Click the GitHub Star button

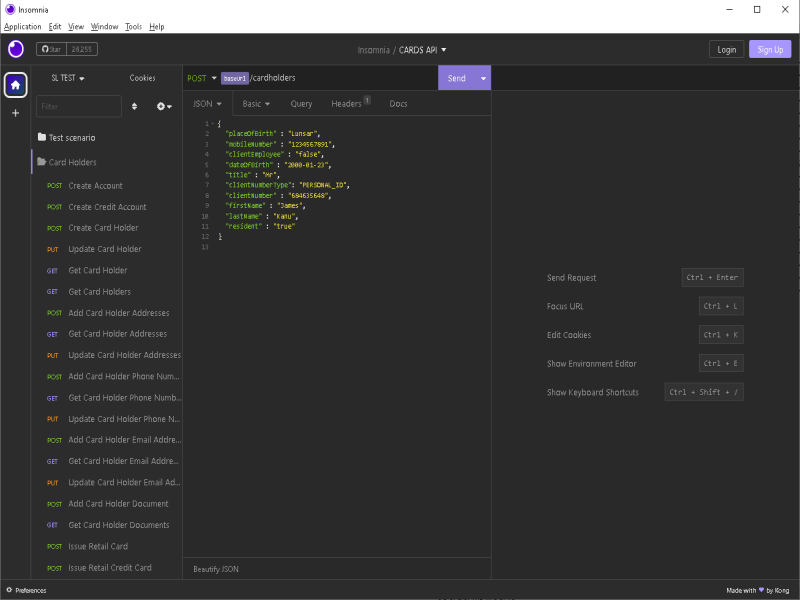click(x=52, y=49)
